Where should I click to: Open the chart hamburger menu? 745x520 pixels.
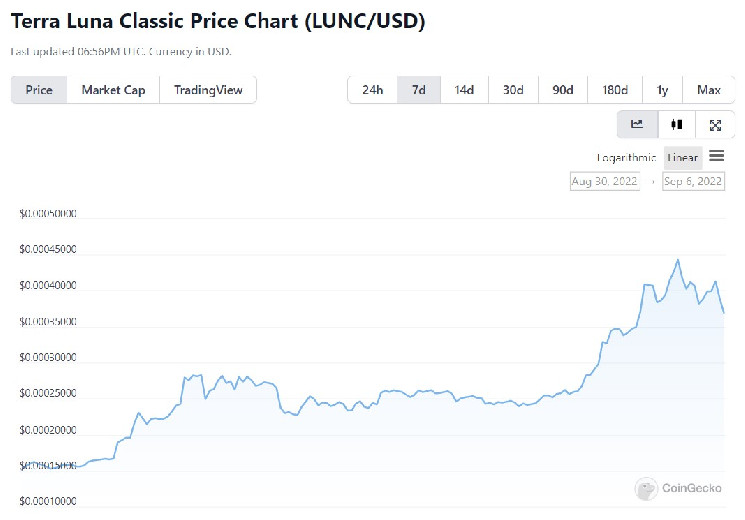coord(716,156)
